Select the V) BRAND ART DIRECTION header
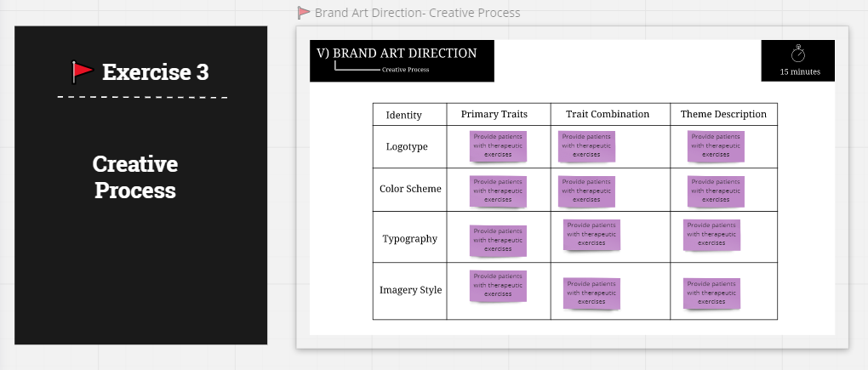Image resolution: width=868 pixels, height=370 pixels. pyautogui.click(x=397, y=54)
